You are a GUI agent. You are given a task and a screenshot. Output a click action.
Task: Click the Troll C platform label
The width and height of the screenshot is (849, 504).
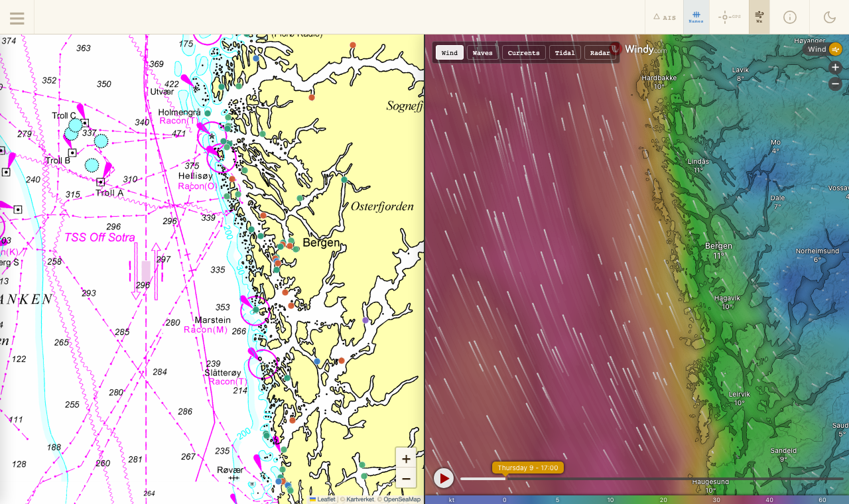click(x=66, y=115)
